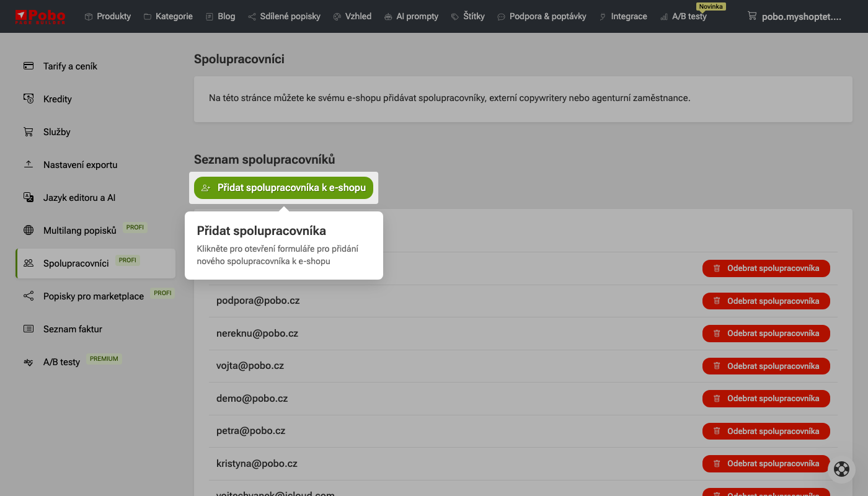Open the AI prompty section

[x=411, y=17]
